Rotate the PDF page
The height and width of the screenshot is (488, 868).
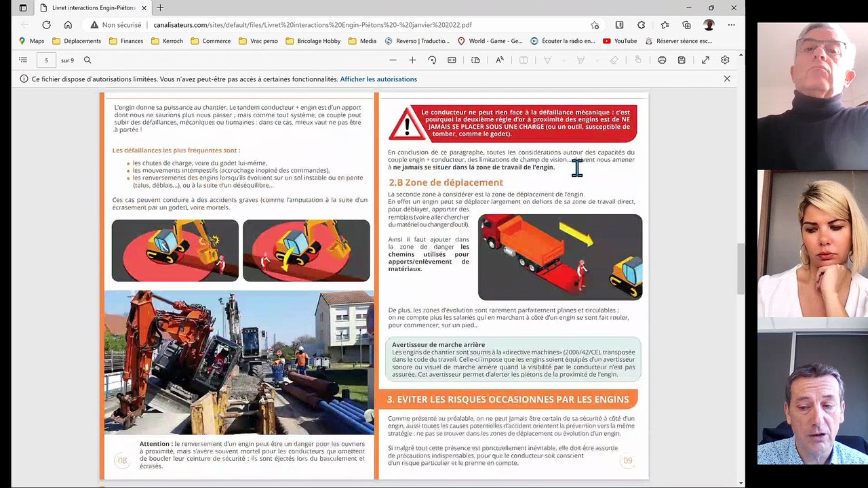coord(432,60)
